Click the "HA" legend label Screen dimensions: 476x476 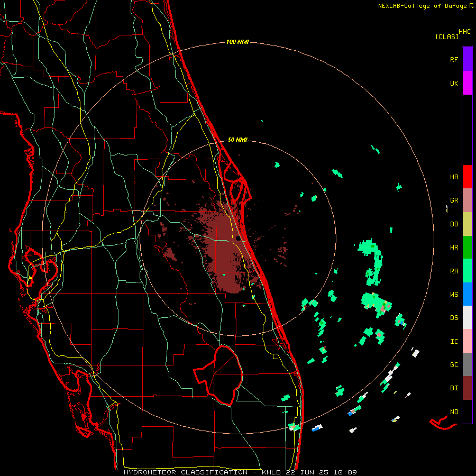[454, 177]
